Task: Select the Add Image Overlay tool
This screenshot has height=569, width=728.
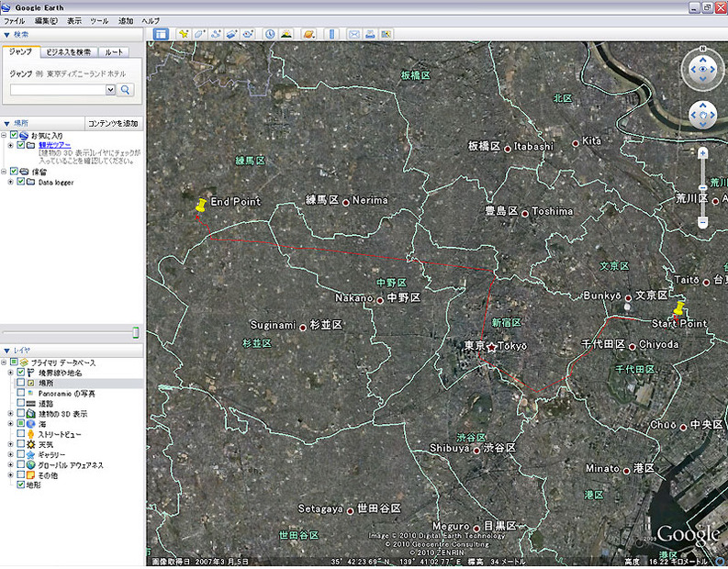Action: [231, 34]
